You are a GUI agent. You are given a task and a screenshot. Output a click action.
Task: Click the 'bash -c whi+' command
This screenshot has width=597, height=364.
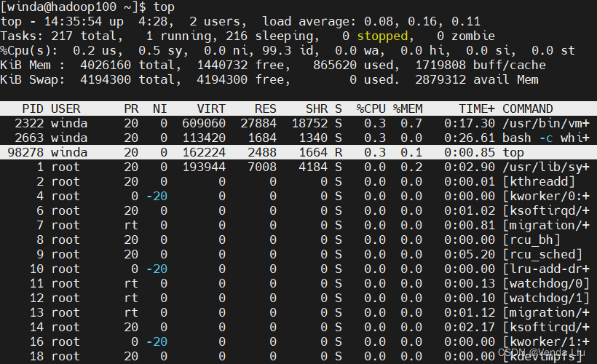point(546,138)
